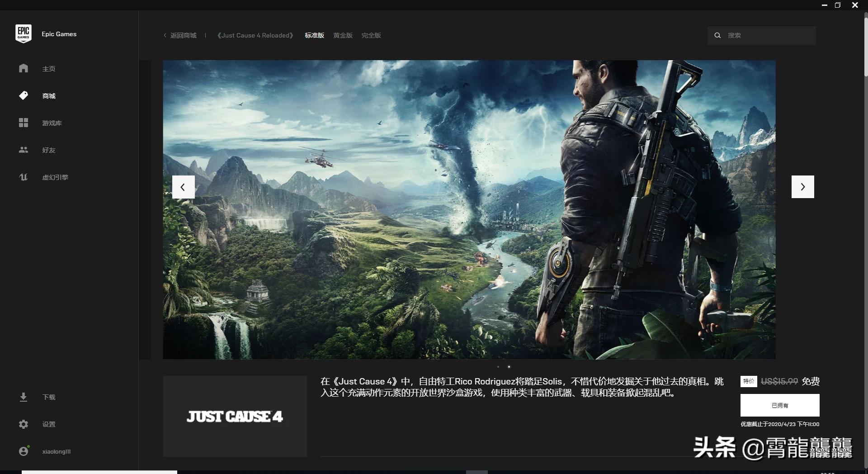Image resolution: width=868 pixels, height=474 pixels.
Task: Go to 游戏库 in the sidebar
Action: point(52,123)
